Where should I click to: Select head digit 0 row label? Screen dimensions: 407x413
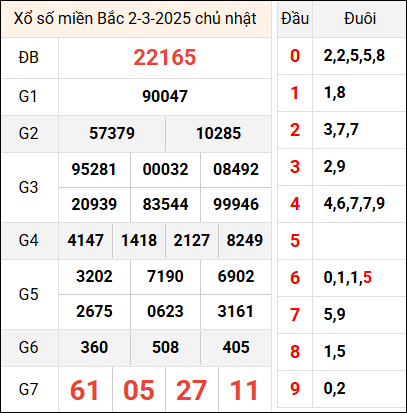coord(295,56)
